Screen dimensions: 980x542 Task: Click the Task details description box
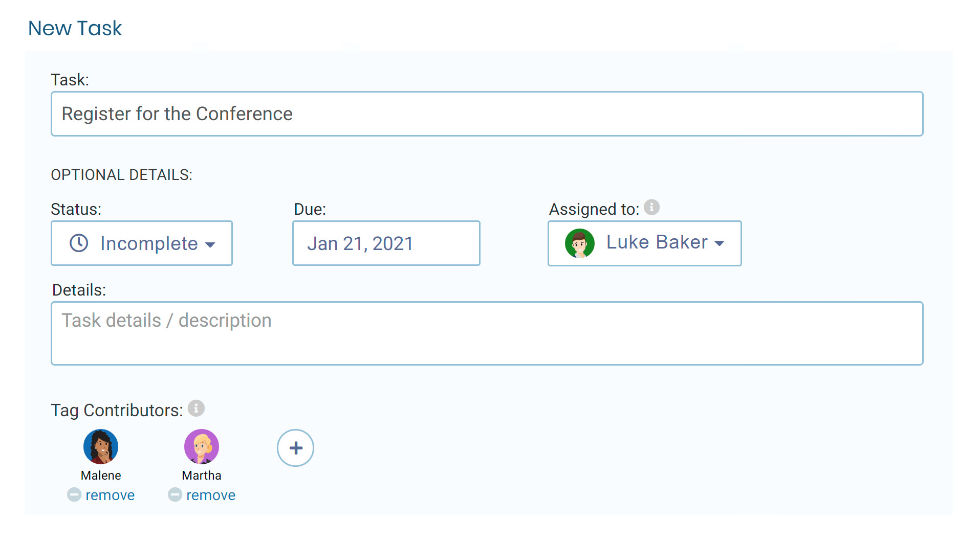point(487,333)
